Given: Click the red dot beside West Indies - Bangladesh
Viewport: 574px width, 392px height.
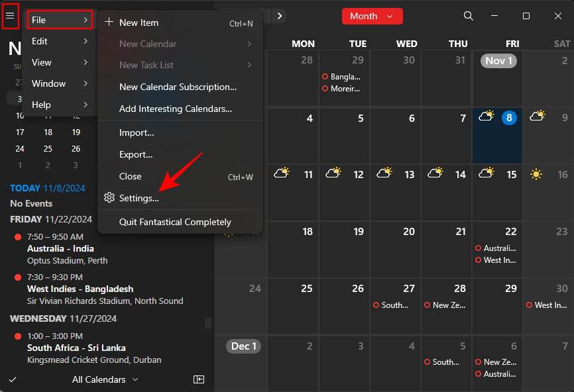Looking at the screenshot, I should [x=18, y=277].
